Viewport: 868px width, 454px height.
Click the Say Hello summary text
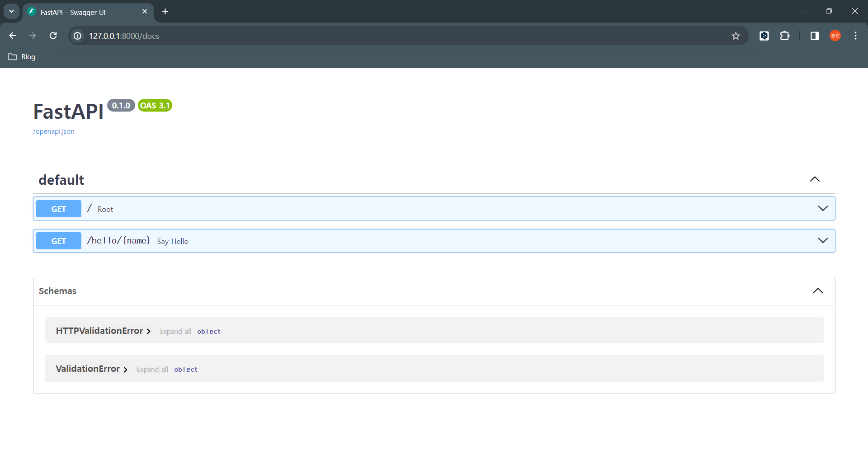(x=173, y=241)
